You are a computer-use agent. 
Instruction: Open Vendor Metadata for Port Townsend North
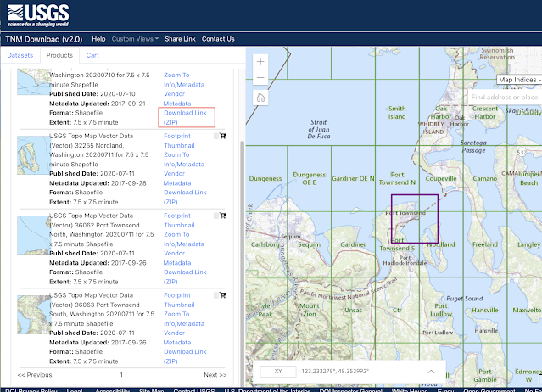pyautogui.click(x=177, y=258)
